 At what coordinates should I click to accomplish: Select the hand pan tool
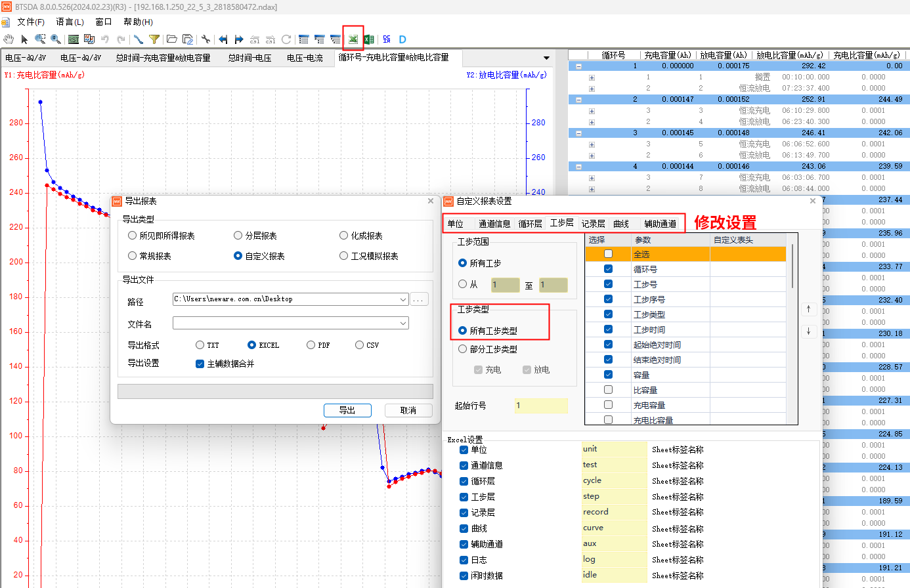point(9,39)
